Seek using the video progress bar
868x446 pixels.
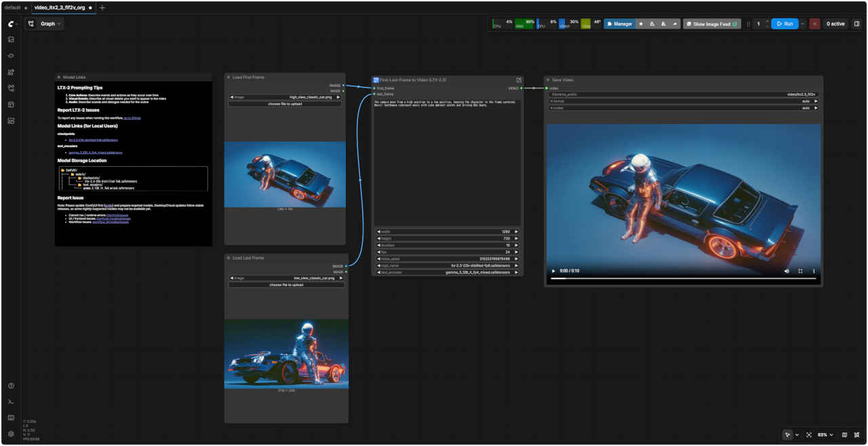point(684,279)
